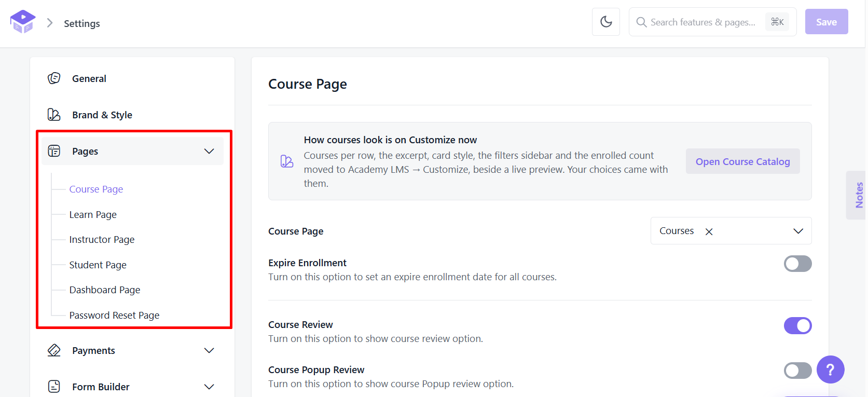
Task: Click the ⌘K shortcut badge
Action: tap(777, 22)
